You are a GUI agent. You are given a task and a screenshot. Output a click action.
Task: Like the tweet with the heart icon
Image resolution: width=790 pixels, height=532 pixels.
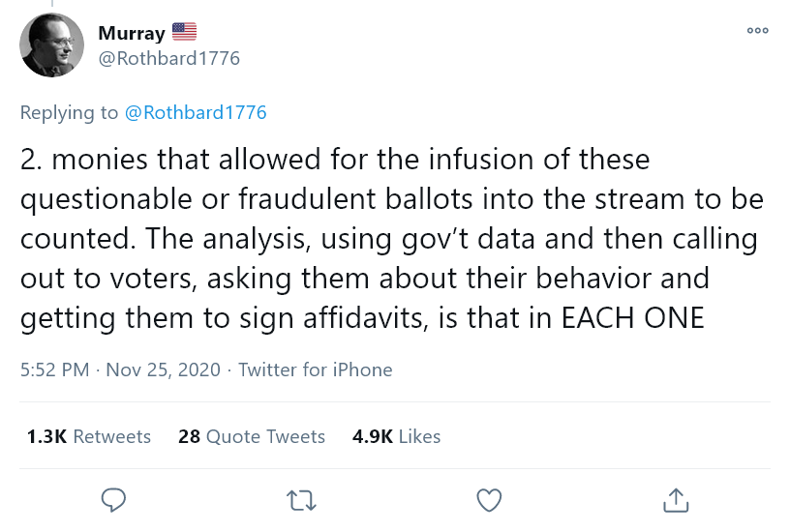tap(490, 499)
